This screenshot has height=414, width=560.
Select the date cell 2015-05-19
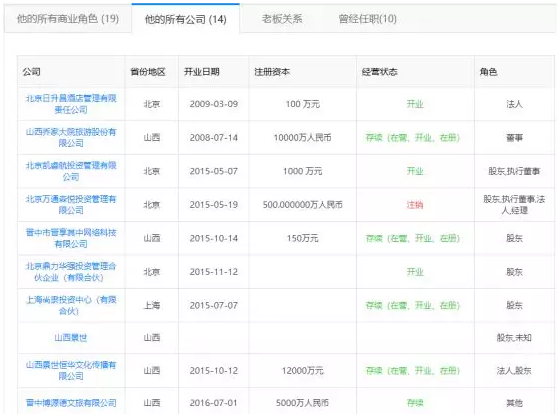(x=214, y=205)
